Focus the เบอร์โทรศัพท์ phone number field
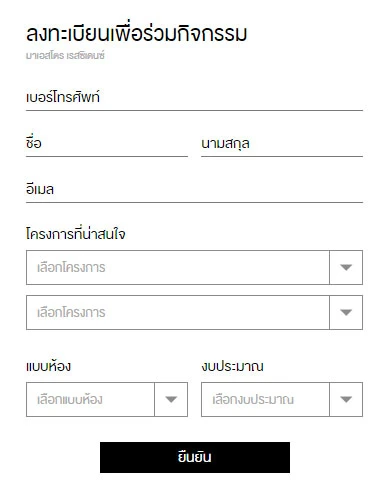The width and height of the screenshot is (385, 486). pyautogui.click(x=194, y=98)
